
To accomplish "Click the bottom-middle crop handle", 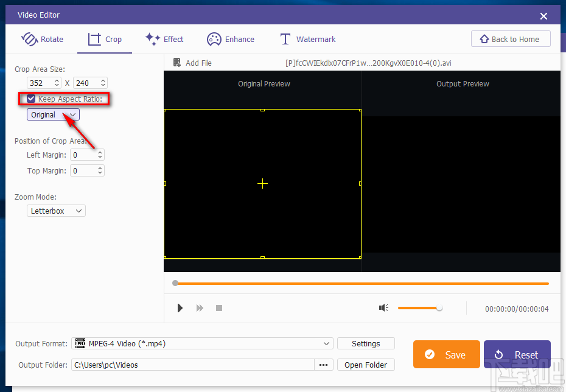I will click(x=262, y=257).
